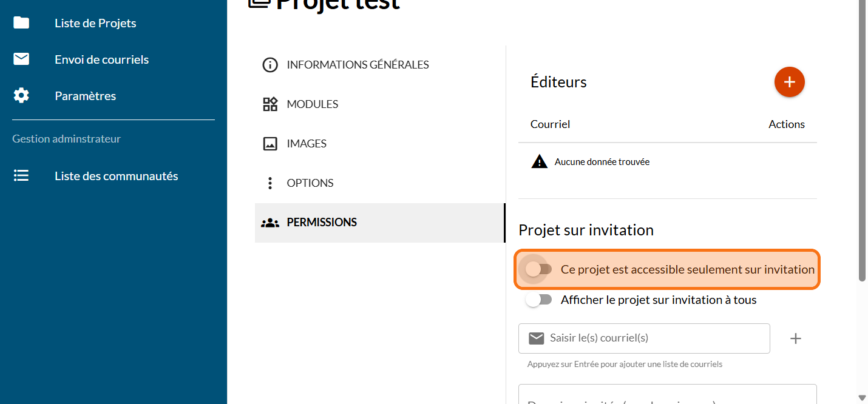Click the three-dot icon beside OPTIONS
Viewport: 868px width, 404px height.
270,183
